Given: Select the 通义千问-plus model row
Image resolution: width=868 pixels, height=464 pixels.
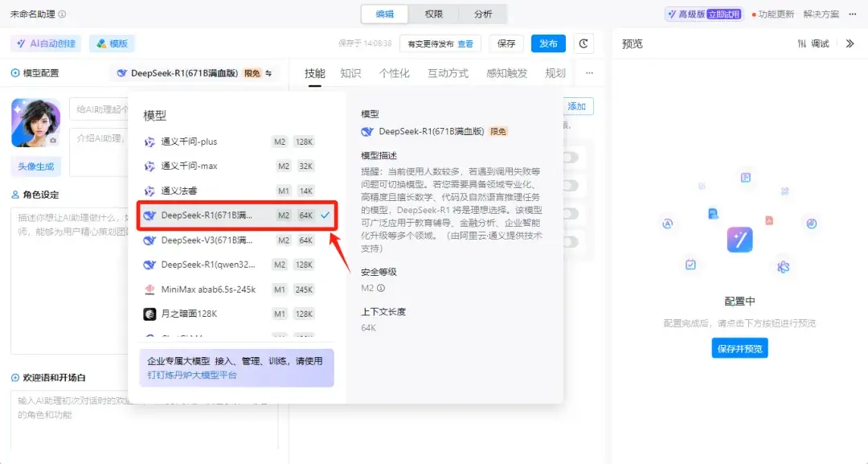Looking at the screenshot, I should (x=236, y=142).
